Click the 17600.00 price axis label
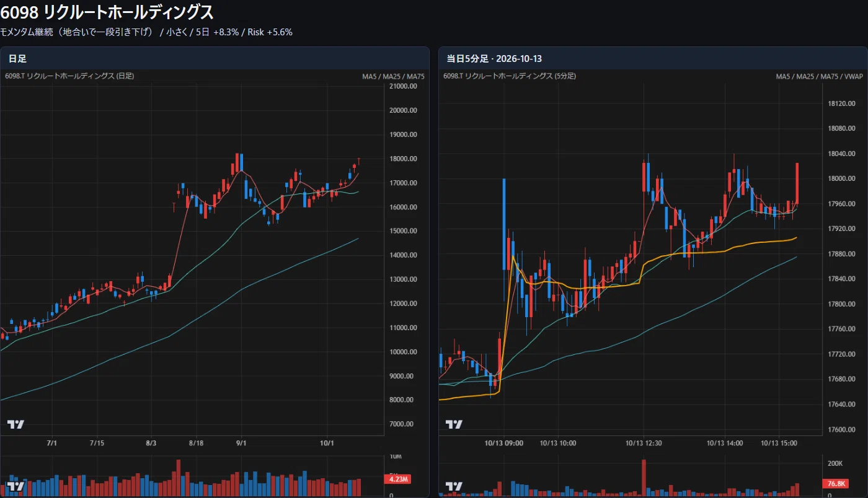The height and width of the screenshot is (498, 868). [x=842, y=429]
